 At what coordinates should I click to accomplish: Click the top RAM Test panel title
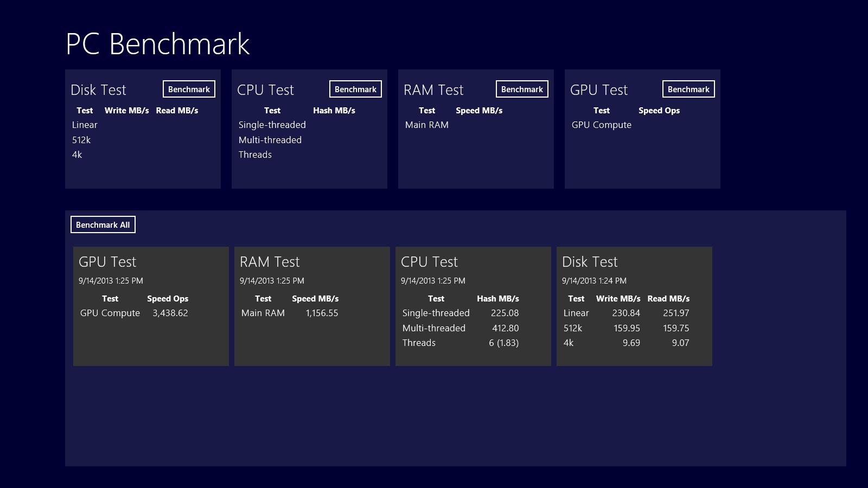(x=433, y=90)
